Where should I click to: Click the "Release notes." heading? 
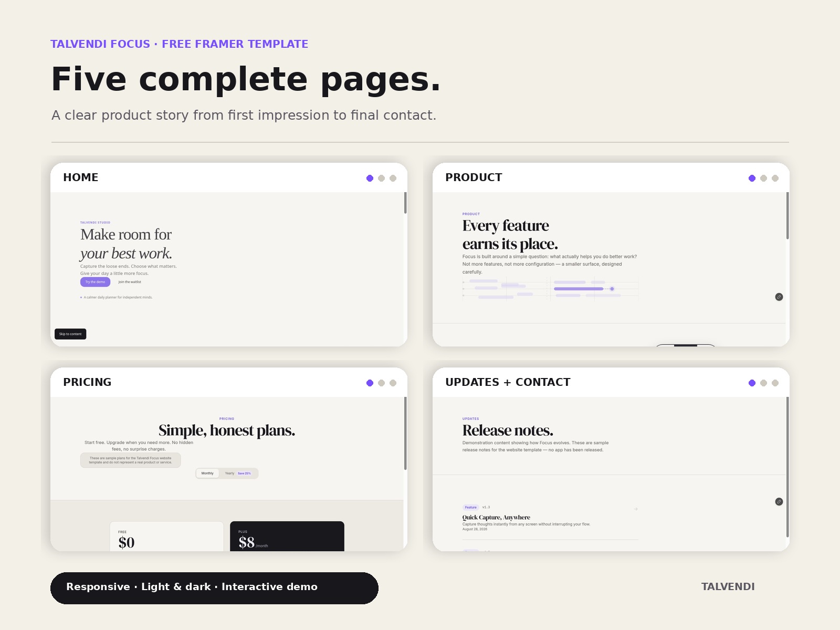(x=508, y=430)
